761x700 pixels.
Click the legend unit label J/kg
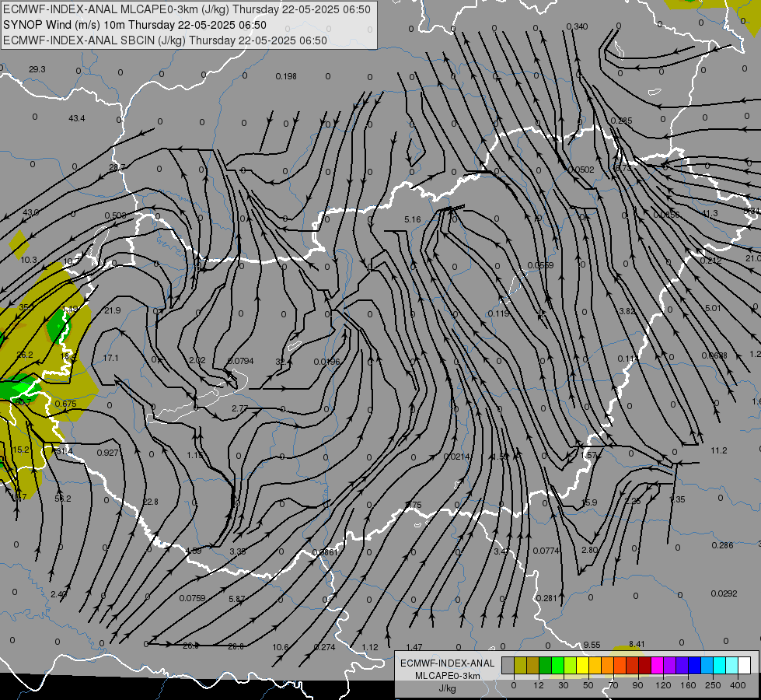(x=447, y=688)
